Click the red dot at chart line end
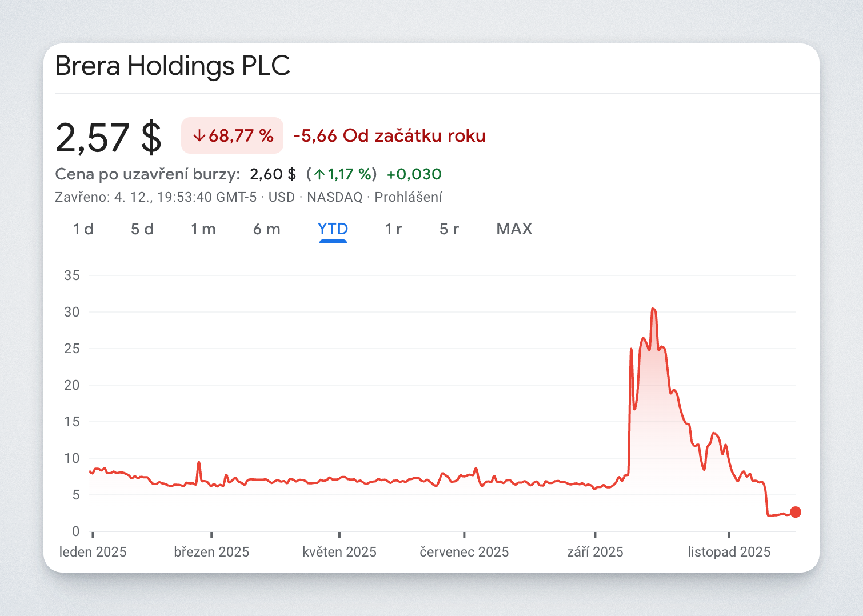Screen dimensions: 863x616 (x=795, y=512)
